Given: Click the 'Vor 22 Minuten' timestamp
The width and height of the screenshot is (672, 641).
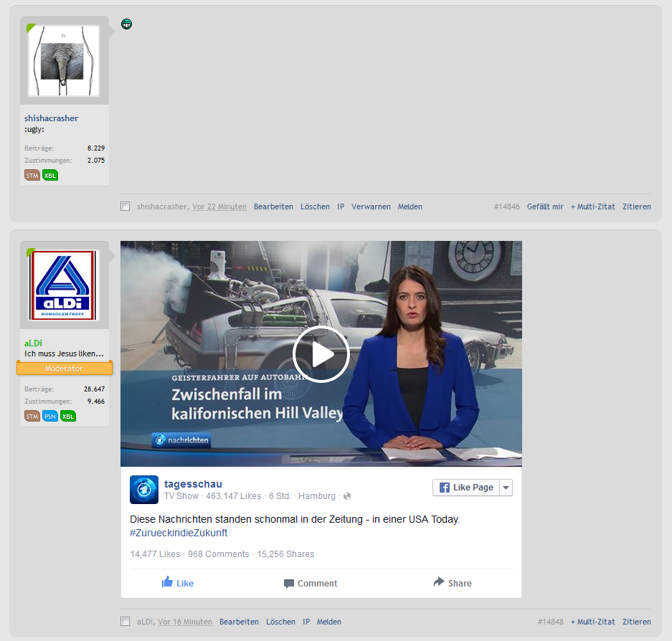Looking at the screenshot, I should point(219,206).
